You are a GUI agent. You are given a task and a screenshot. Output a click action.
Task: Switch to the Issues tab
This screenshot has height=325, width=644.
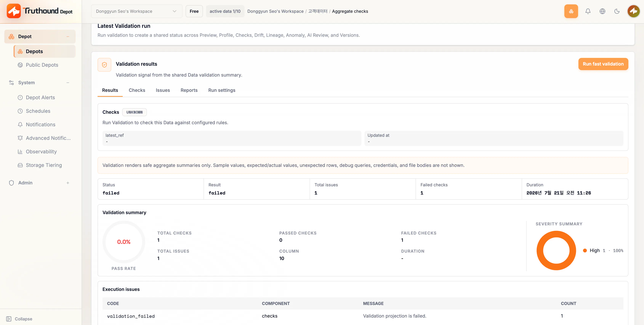pos(163,90)
